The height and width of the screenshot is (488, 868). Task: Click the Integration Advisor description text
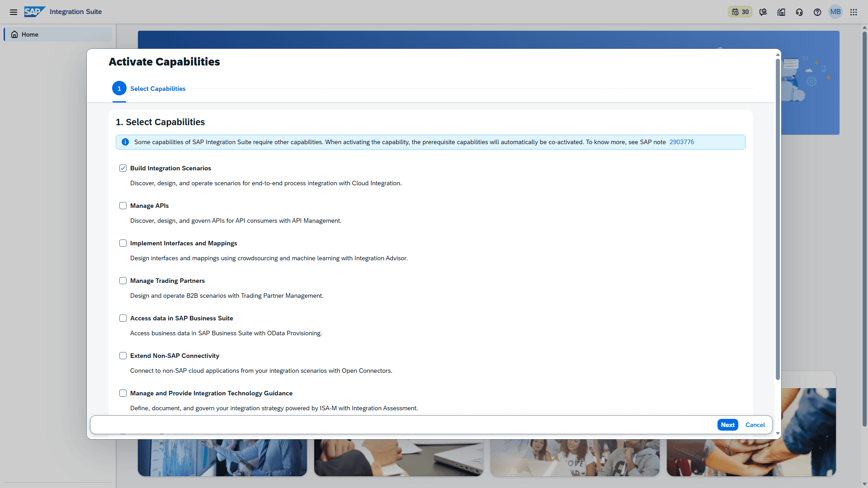click(x=269, y=258)
